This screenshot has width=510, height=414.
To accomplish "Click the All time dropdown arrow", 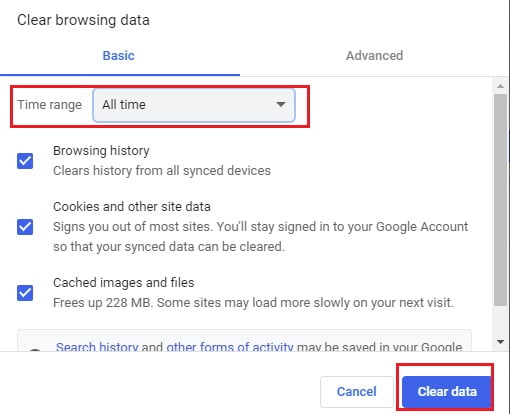I will [281, 105].
